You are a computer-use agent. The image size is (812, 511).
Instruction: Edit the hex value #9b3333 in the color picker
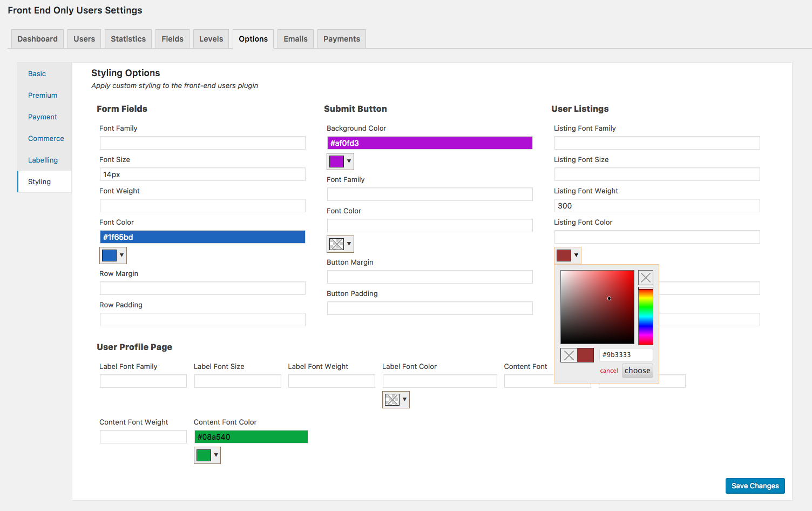pos(626,354)
